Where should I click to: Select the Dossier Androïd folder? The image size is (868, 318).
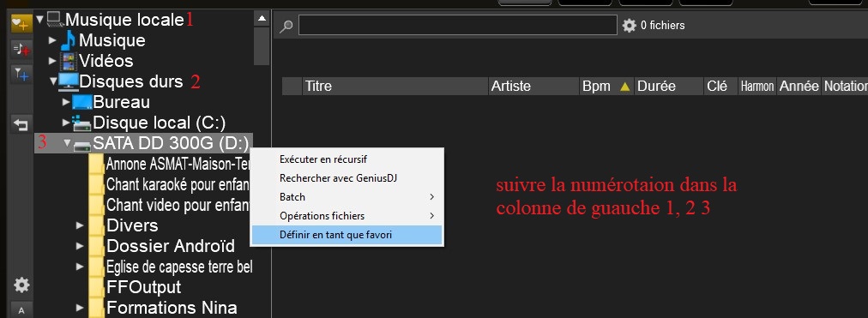171,246
